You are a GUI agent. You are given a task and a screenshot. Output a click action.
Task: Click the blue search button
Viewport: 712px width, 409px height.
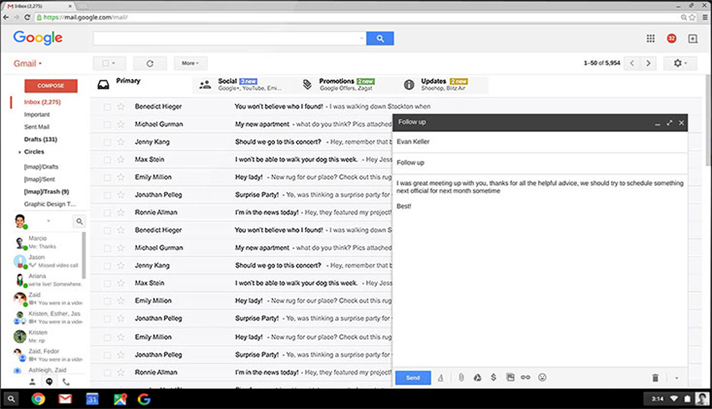pos(380,39)
